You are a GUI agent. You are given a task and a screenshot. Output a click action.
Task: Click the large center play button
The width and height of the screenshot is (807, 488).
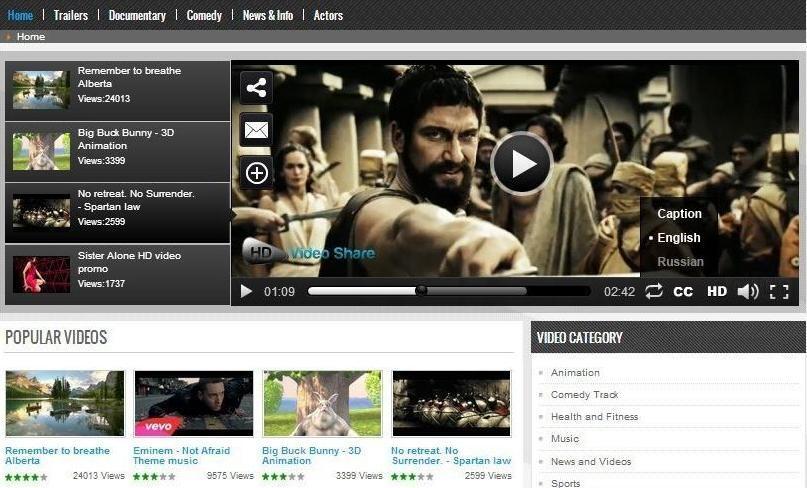(x=522, y=164)
